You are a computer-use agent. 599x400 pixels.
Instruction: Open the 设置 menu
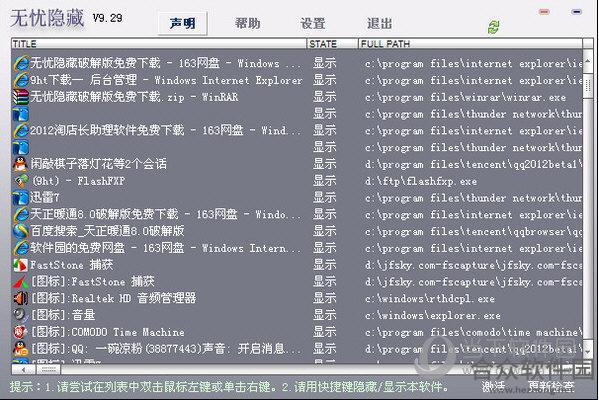click(312, 23)
